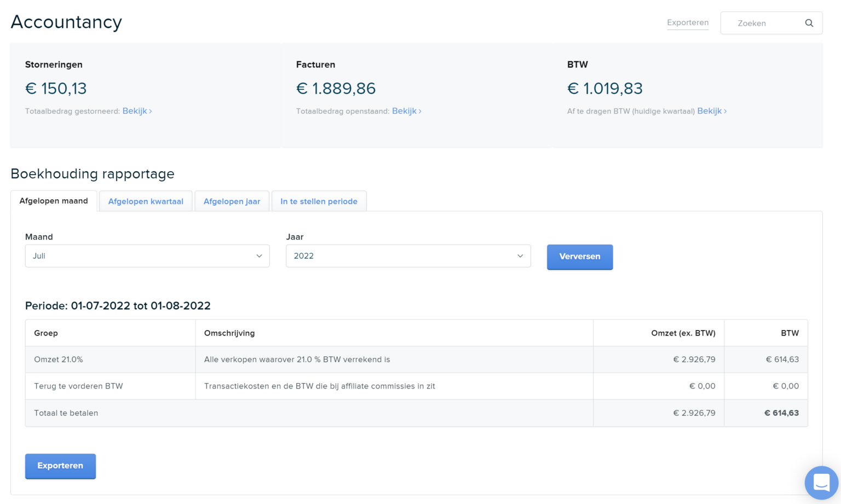Expand the Maand dropdown showing Juli

[x=147, y=256]
